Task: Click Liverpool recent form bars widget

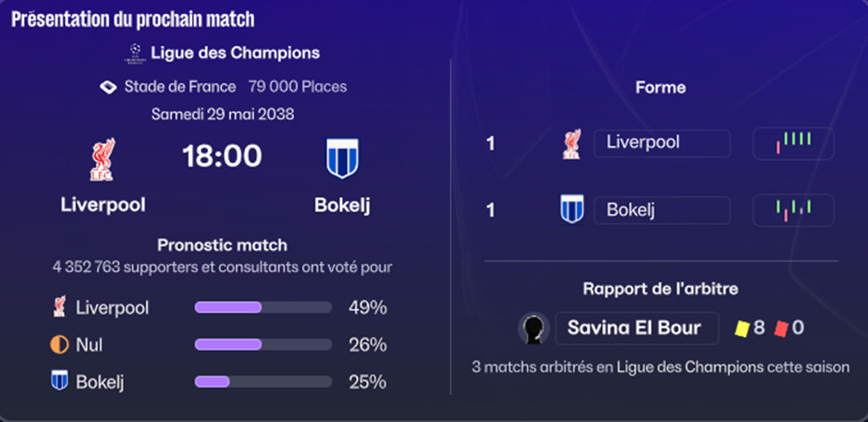Action: coord(793,143)
